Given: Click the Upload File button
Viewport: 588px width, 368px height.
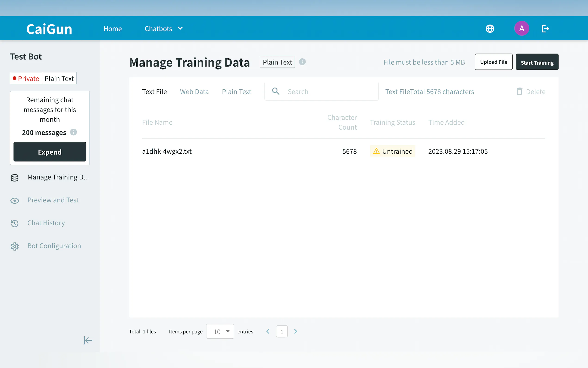Looking at the screenshot, I should coord(494,62).
